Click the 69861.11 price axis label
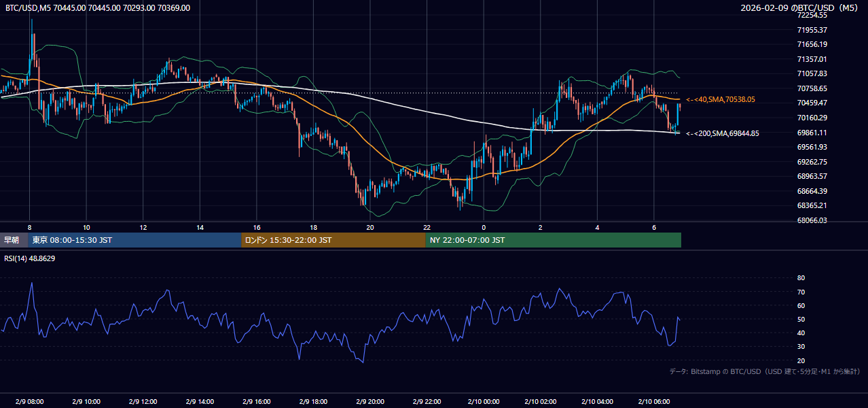Viewport: 868px width, 408px height. [812, 133]
